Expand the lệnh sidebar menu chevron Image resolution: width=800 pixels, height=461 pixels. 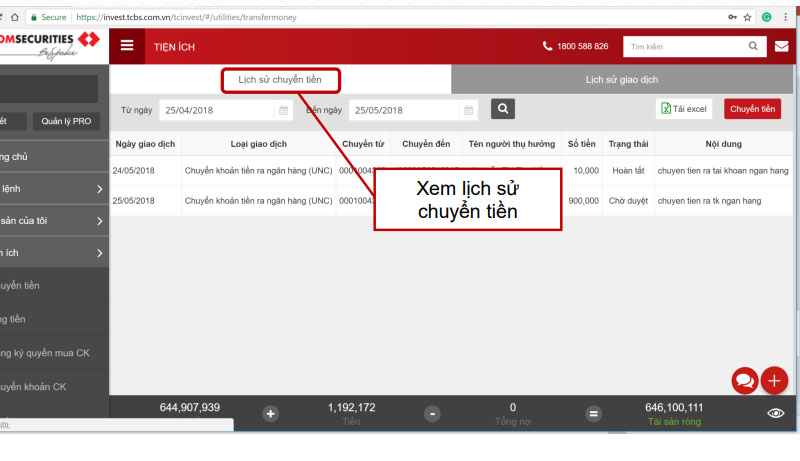pyautogui.click(x=99, y=189)
